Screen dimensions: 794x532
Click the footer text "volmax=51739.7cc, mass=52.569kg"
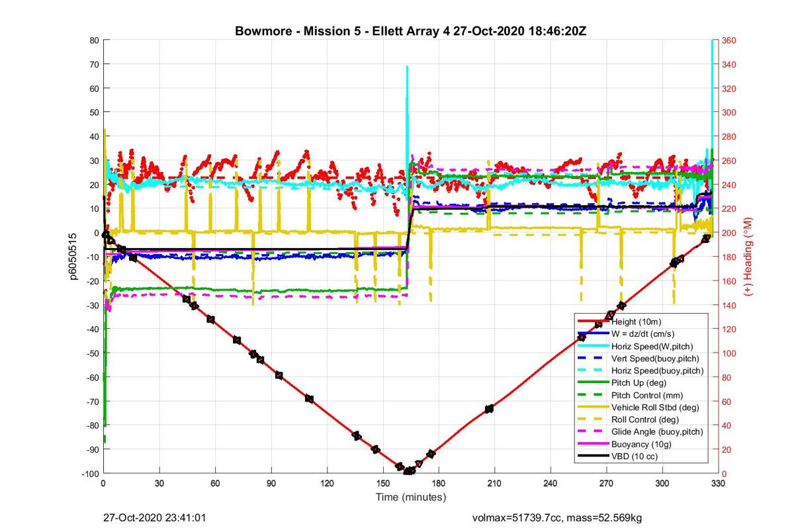coord(556,517)
